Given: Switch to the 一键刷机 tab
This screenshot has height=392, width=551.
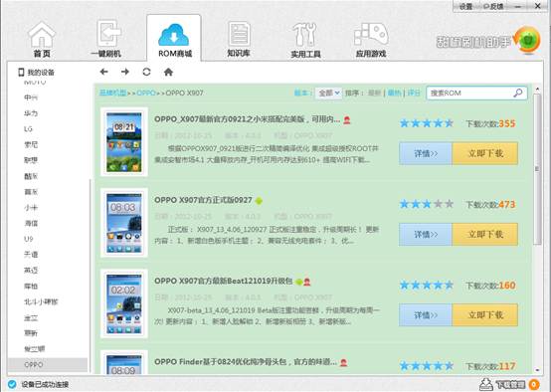Looking at the screenshot, I should click(106, 39).
